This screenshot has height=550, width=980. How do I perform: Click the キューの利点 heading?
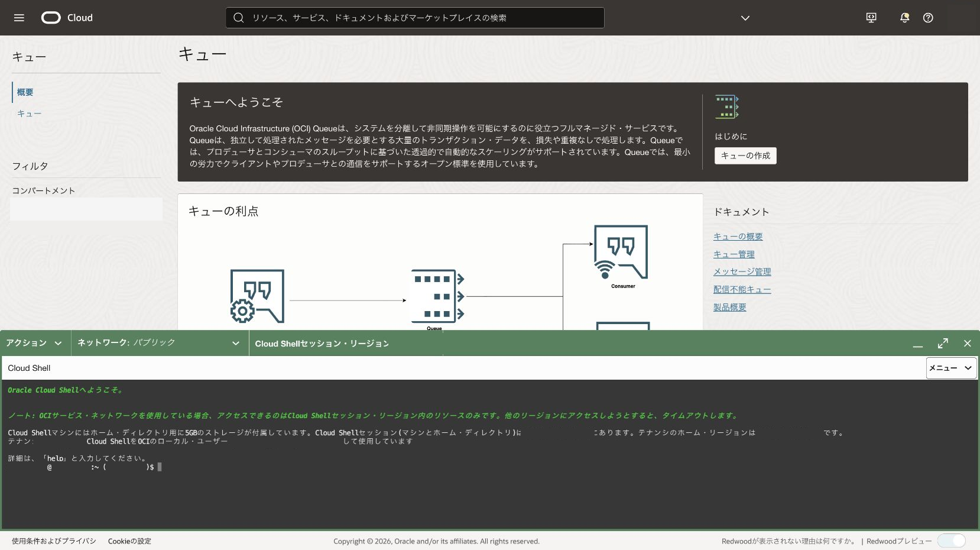[223, 211]
